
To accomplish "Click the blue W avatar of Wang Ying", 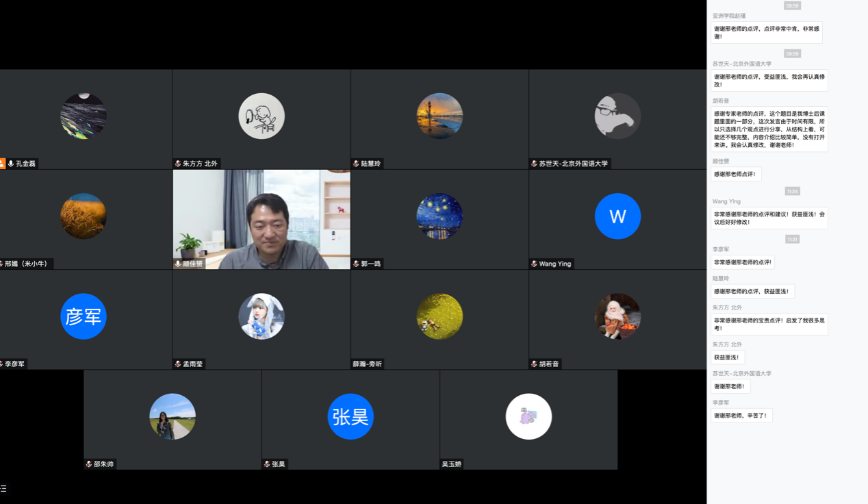I will pos(617,216).
